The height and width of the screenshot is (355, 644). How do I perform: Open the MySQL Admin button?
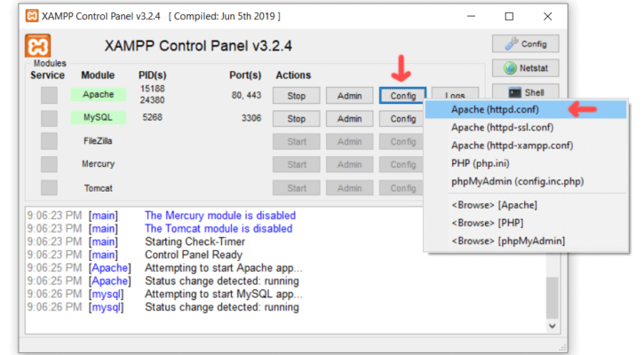[349, 119]
